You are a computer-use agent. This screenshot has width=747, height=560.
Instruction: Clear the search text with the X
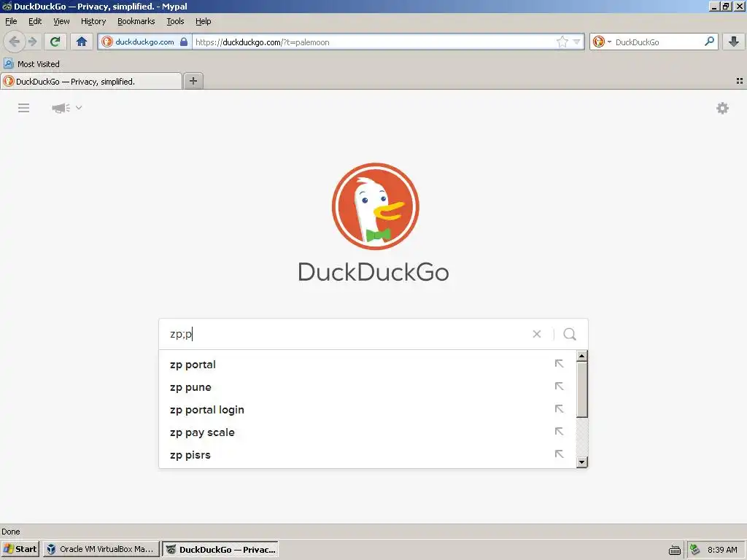[x=537, y=334]
